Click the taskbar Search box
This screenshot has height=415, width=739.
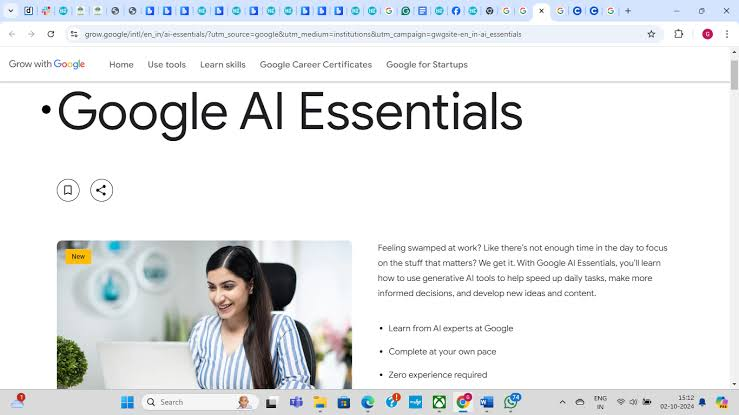(200, 402)
